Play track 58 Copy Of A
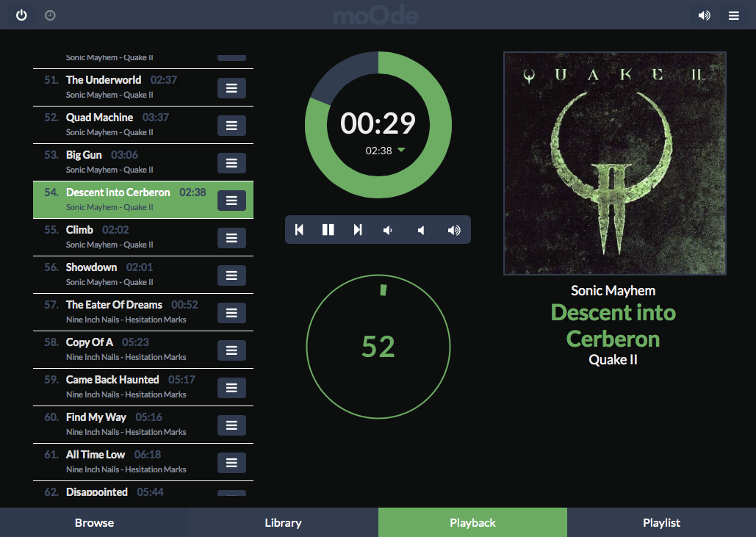 click(x=143, y=350)
